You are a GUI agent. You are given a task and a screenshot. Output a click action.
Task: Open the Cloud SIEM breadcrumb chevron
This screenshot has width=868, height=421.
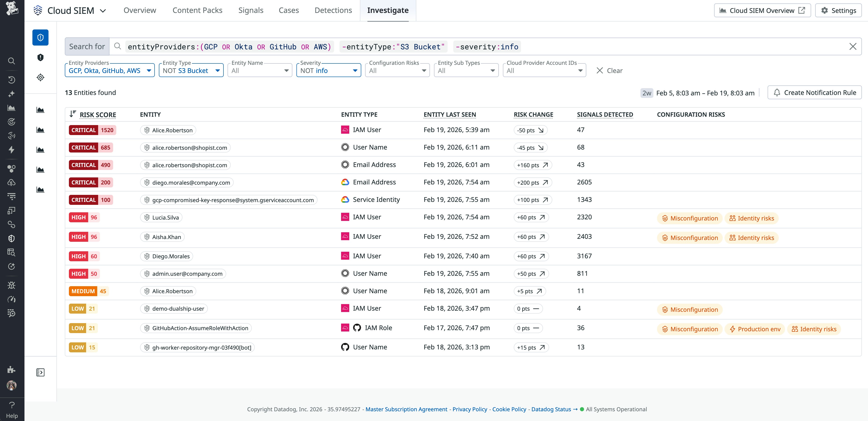tap(103, 10)
